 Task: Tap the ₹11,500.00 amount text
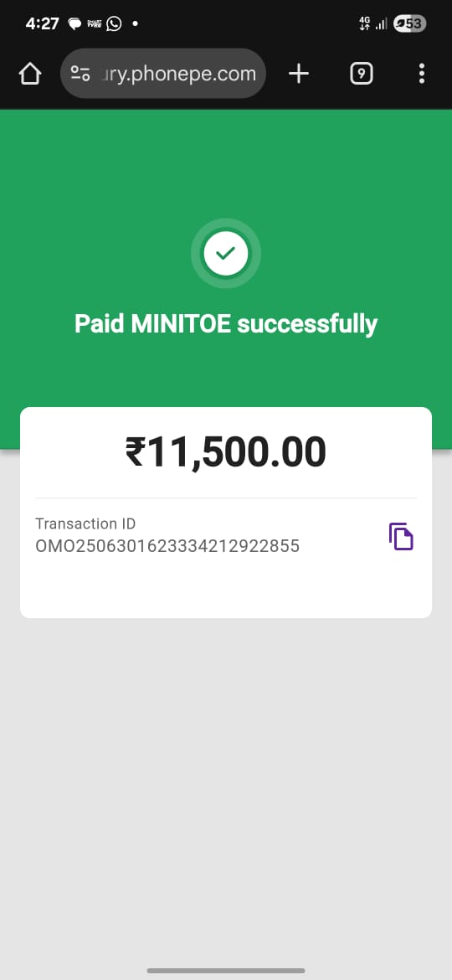[225, 451]
